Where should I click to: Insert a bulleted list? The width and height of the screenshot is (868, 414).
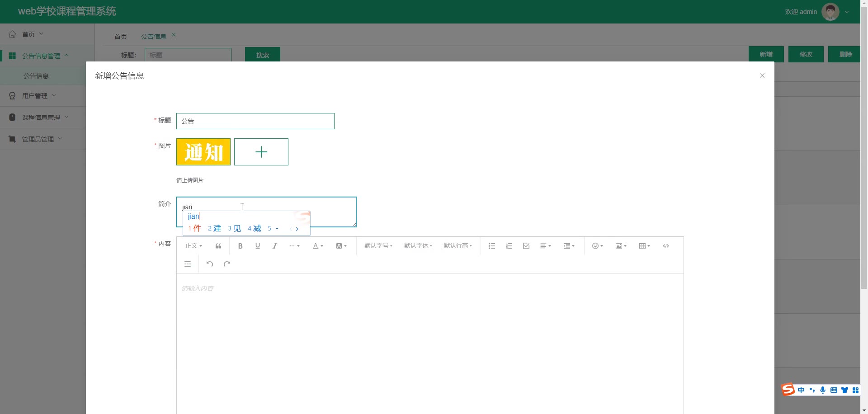[x=492, y=246]
